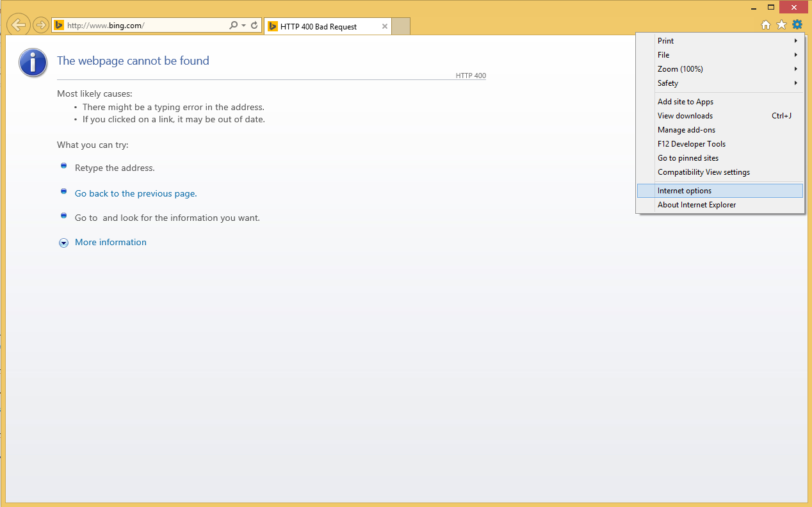Click the search magnifier in address bar
812x507 pixels.
point(234,26)
